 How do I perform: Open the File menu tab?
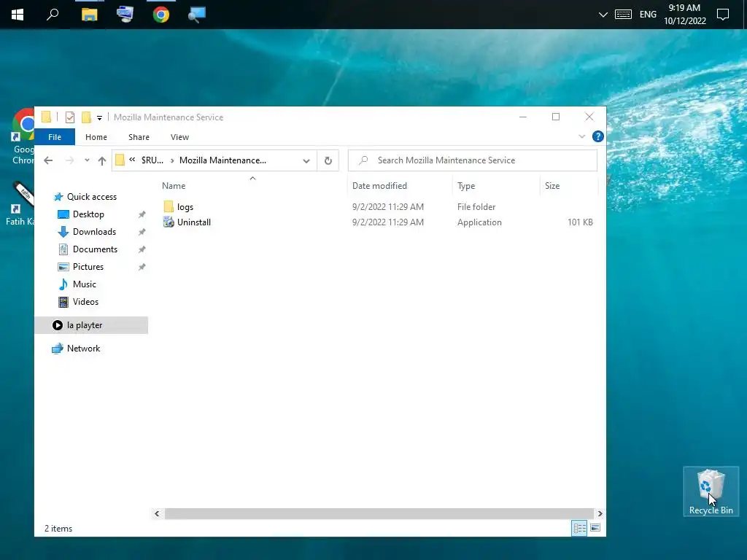[x=55, y=137]
